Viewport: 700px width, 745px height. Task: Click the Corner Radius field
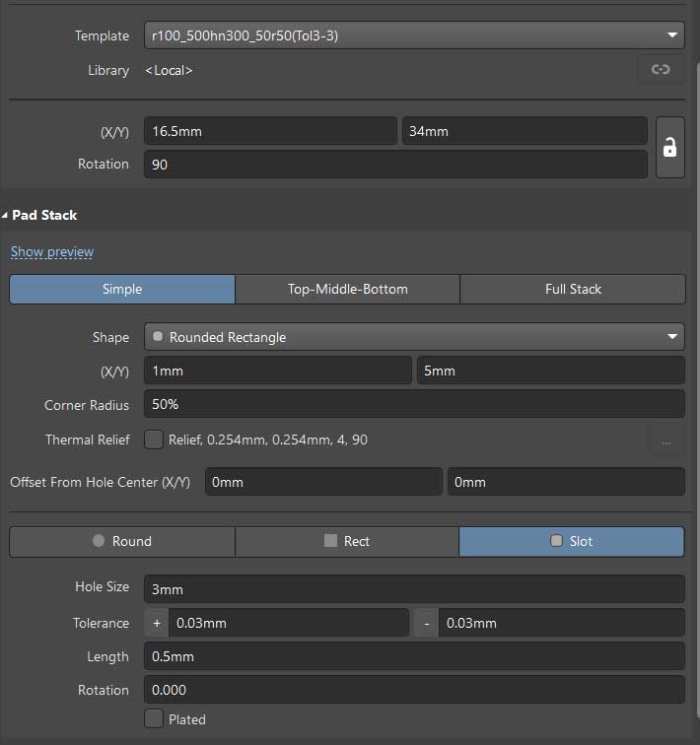pyautogui.click(x=414, y=404)
